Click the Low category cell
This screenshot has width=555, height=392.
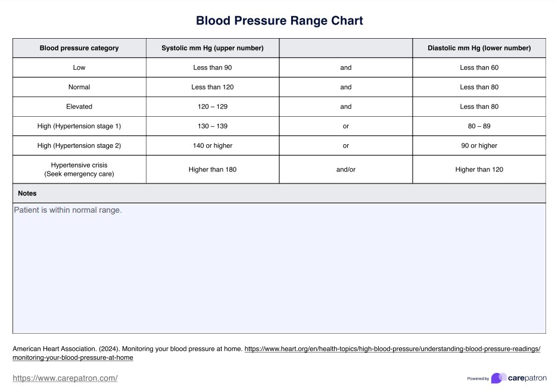coord(79,68)
